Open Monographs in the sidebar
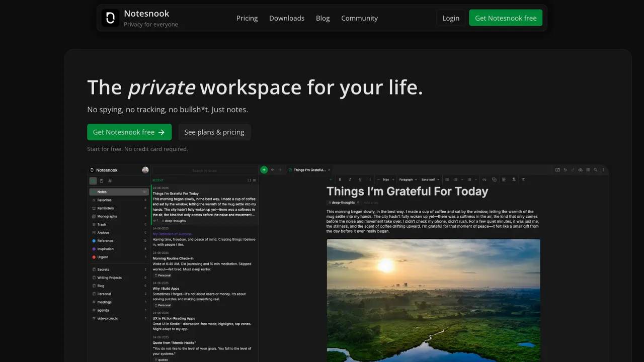Screen dimensions: 644x362 (x=119, y=216)
